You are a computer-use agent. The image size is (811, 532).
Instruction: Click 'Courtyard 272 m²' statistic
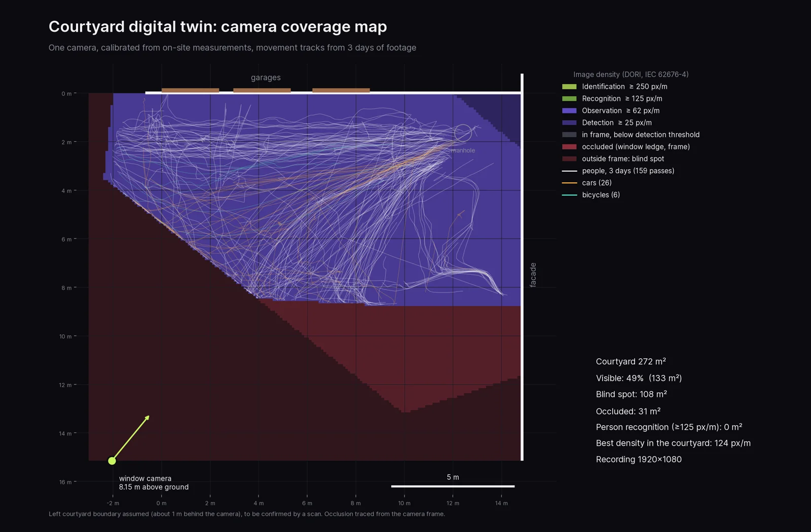pos(631,362)
